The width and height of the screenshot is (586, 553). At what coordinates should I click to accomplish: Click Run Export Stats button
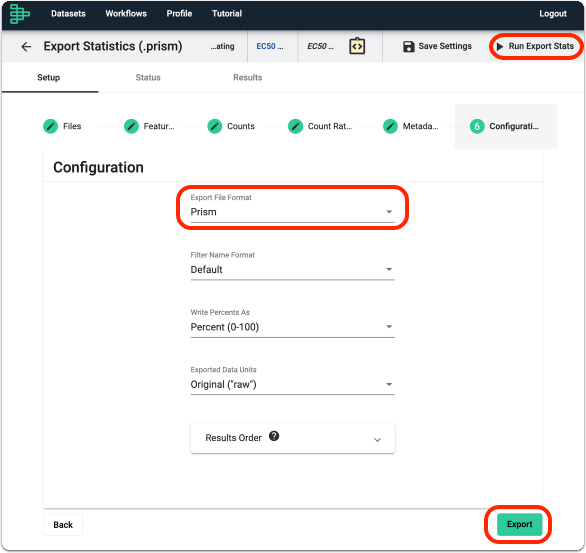pos(535,46)
